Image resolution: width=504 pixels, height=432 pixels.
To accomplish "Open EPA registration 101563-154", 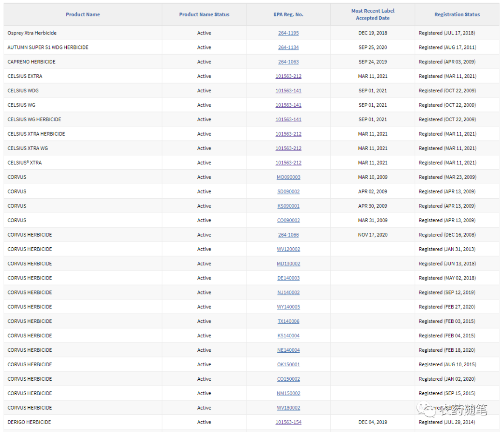I will pyautogui.click(x=288, y=422).
